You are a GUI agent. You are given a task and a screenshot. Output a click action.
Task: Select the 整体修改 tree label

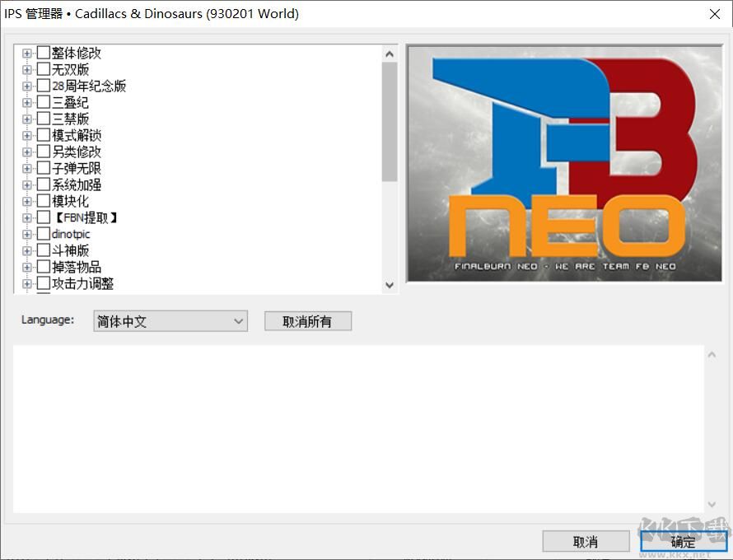point(77,53)
